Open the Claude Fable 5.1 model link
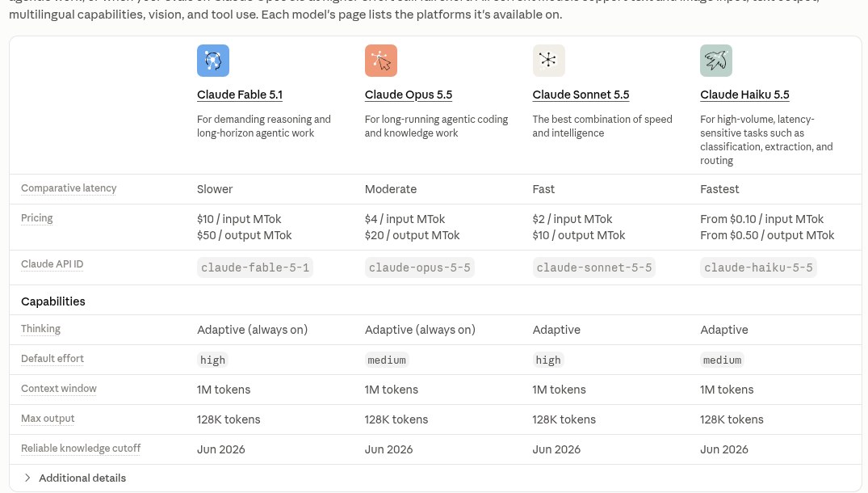This screenshot has height=493, width=868. click(240, 95)
